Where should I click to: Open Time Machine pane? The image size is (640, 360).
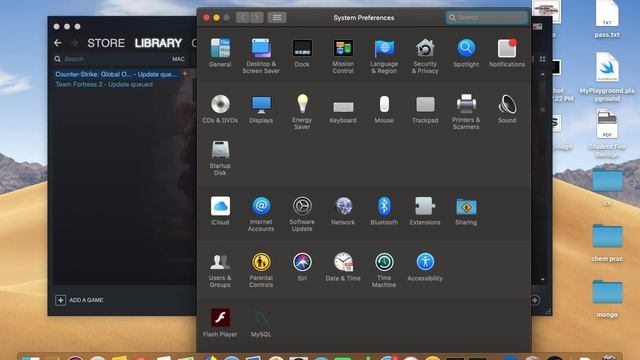tap(384, 270)
